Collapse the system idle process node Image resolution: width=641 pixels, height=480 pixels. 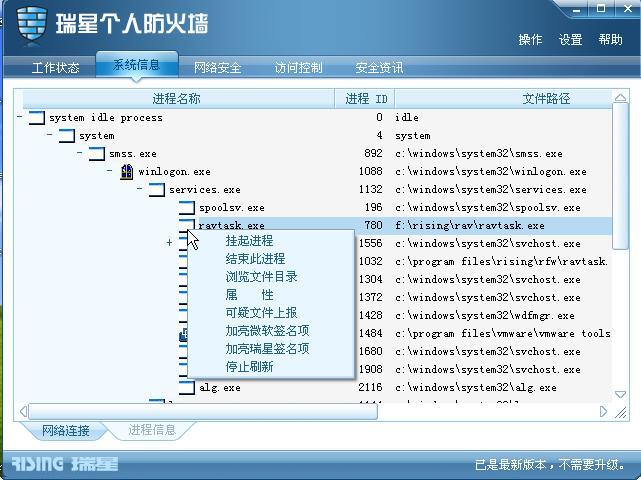pyautogui.click(x=20, y=117)
